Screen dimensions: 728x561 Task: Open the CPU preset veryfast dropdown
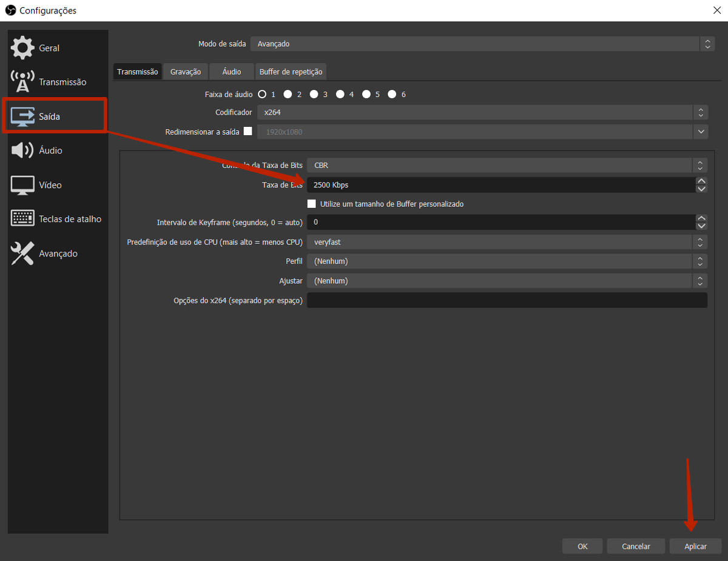coord(507,242)
